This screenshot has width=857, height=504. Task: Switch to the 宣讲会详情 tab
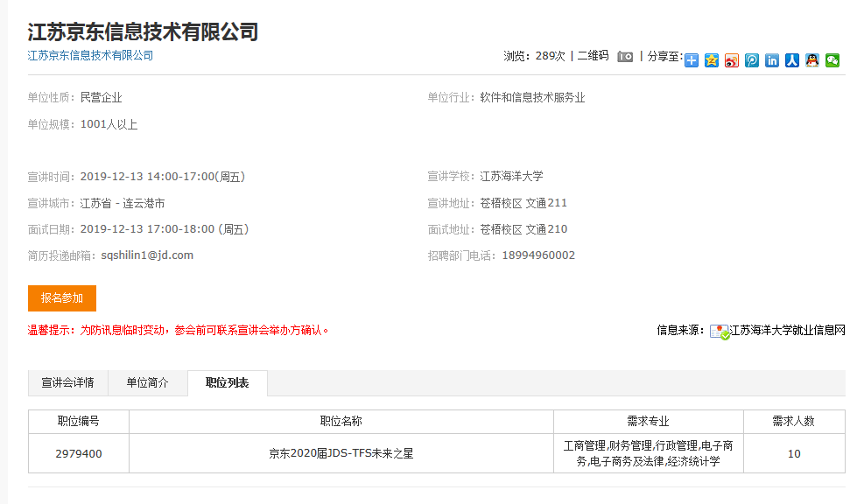[x=67, y=382]
